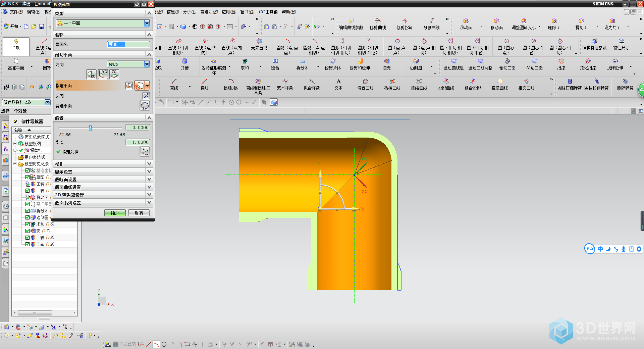The height and width of the screenshot is (349, 644).
Task: Click the 取消 cancel button
Action: click(139, 213)
